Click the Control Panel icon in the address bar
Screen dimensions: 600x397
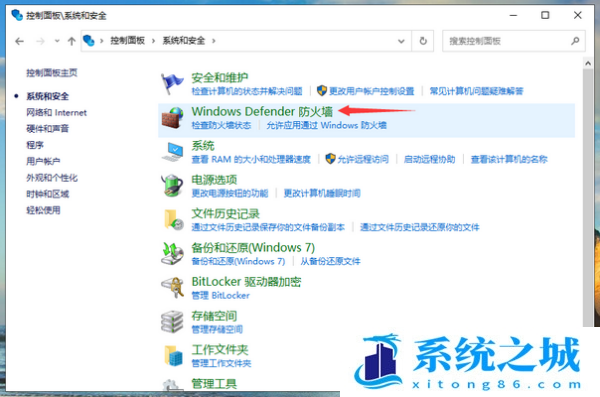pyautogui.click(x=89, y=41)
